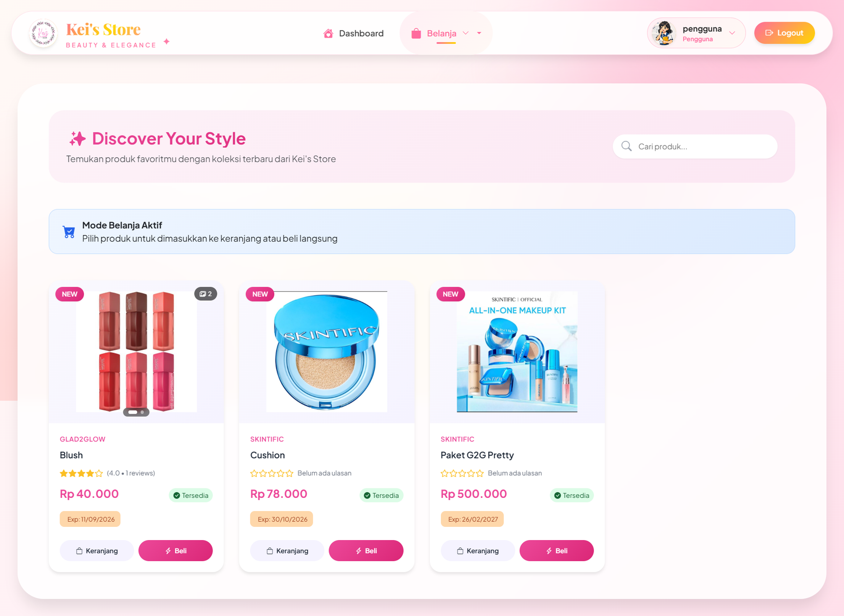
Task: Click the 'BEAUTY & ELEGANCE' tagline
Action: pyautogui.click(x=111, y=45)
